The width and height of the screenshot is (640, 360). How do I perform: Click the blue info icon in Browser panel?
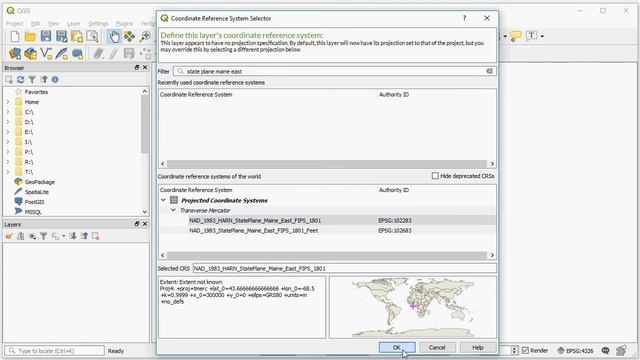[55, 80]
